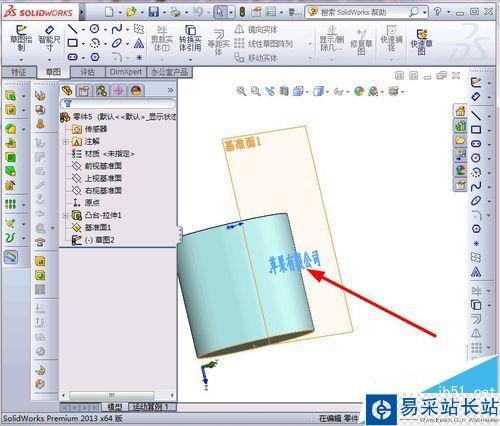Click Edit Appearance color ball icon
500x426 pixels.
359,91
